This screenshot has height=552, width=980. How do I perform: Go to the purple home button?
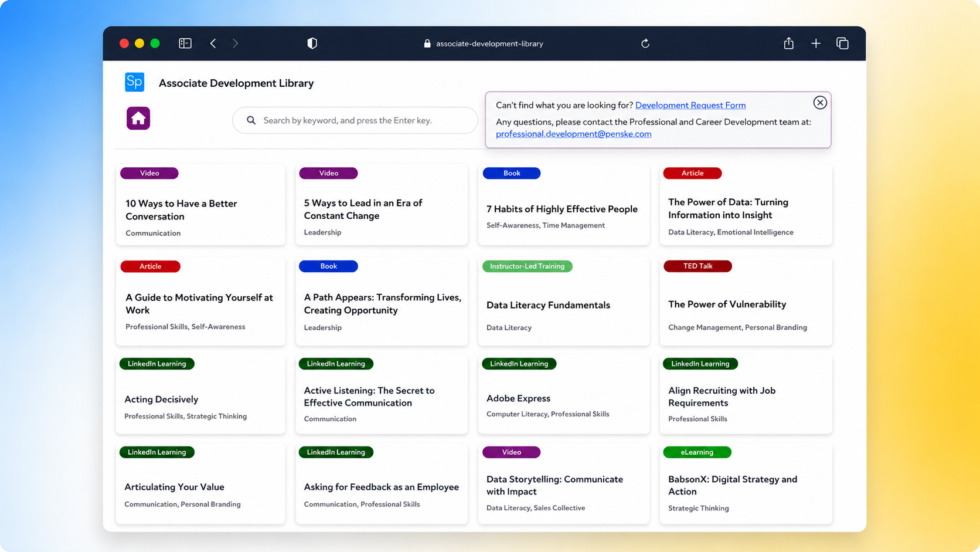click(138, 118)
